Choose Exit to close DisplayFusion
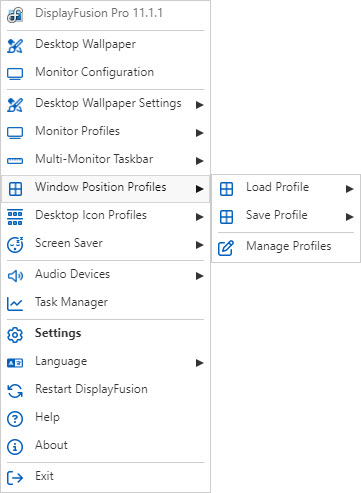Screen dimensions: 361x493 point(105,477)
